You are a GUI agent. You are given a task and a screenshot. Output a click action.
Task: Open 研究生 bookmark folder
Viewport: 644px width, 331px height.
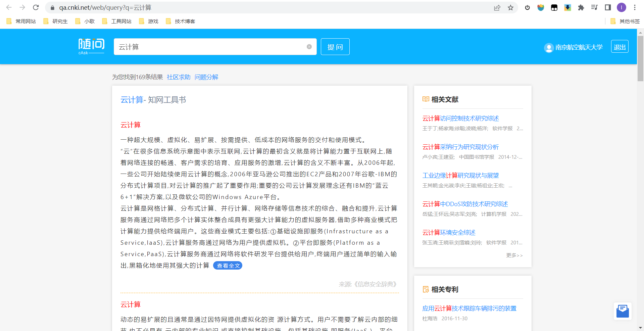click(x=55, y=21)
